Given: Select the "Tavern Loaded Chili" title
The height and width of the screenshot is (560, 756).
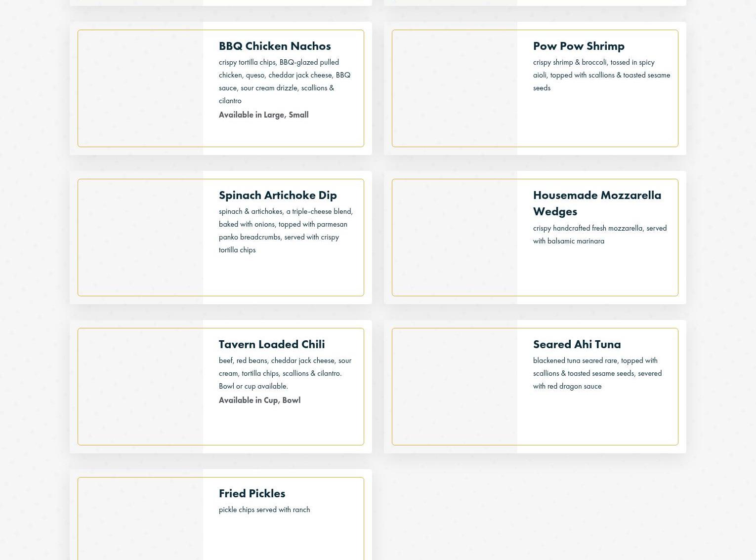Looking at the screenshot, I should point(272,344).
